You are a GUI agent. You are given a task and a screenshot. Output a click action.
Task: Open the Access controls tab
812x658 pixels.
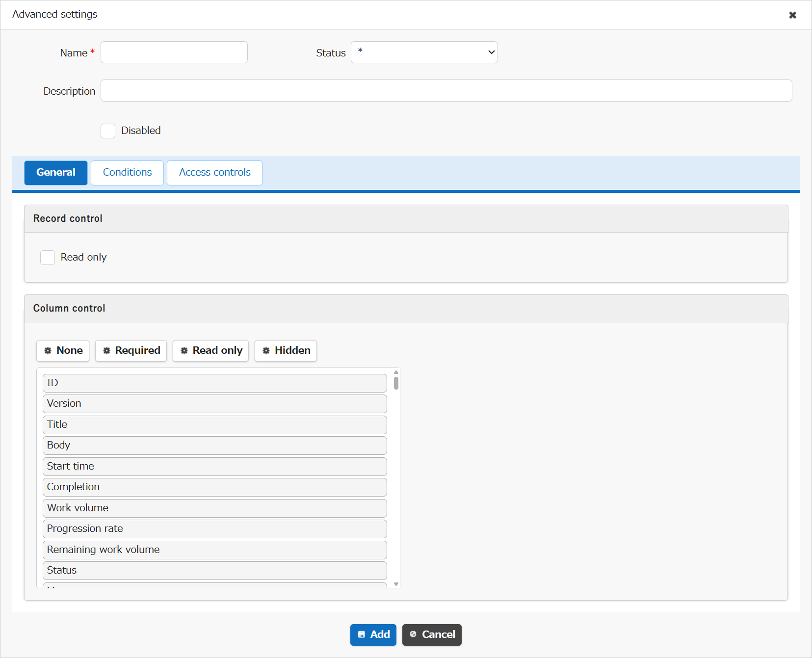(214, 173)
